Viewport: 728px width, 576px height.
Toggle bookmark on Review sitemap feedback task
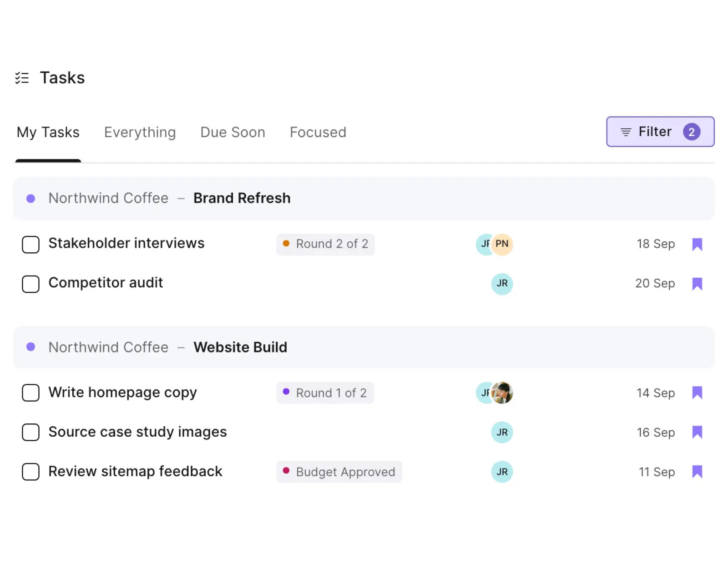click(x=697, y=472)
